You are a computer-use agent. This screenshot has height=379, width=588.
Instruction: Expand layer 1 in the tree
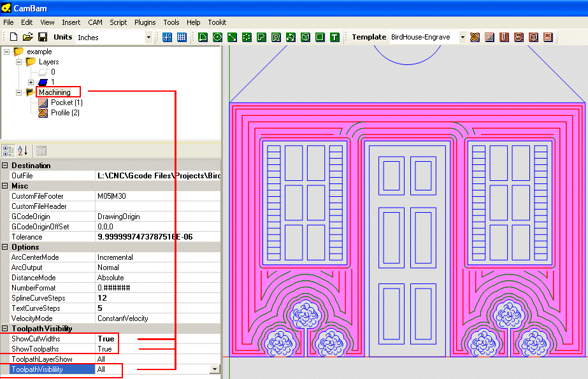click(x=31, y=82)
